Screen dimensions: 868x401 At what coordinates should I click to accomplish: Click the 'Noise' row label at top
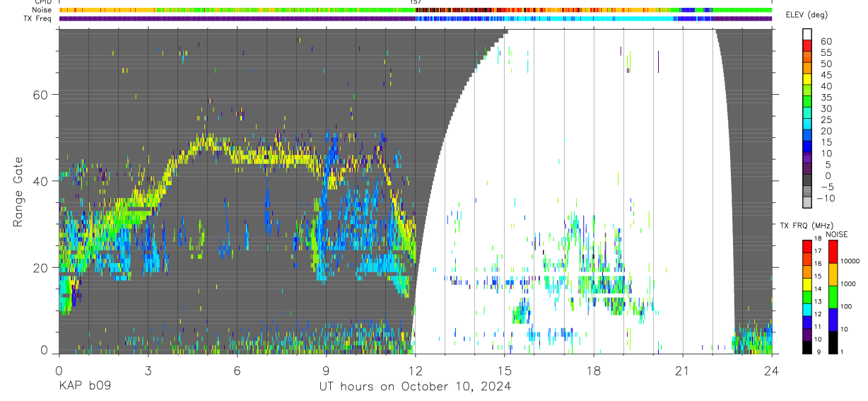[x=42, y=10]
